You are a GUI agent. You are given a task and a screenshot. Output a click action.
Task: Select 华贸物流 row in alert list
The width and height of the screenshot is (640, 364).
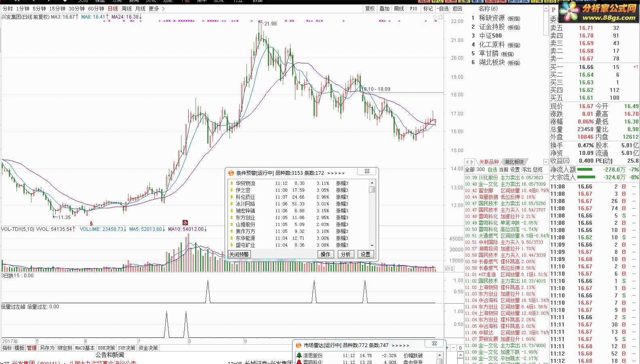point(299,183)
